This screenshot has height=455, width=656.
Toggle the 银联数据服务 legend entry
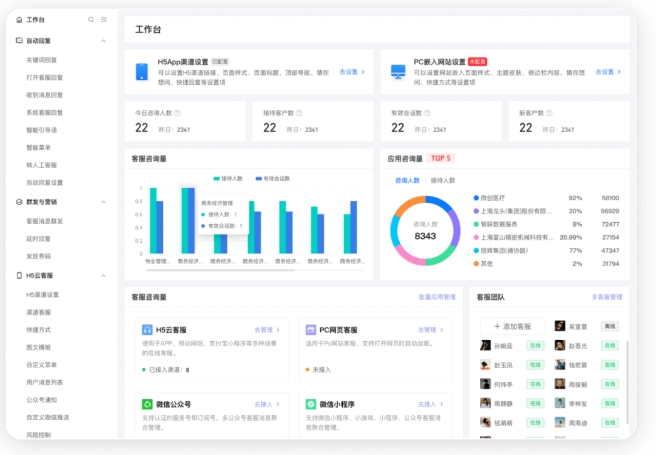click(495, 224)
